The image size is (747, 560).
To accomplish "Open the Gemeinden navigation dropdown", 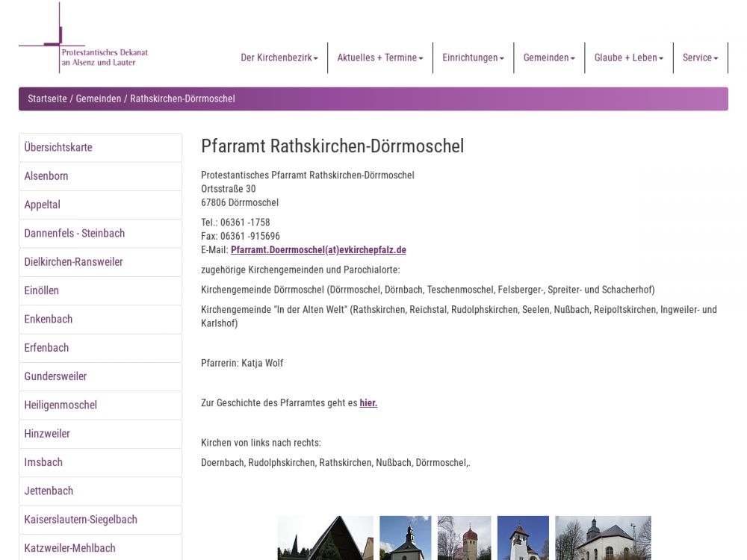I will coord(548,57).
